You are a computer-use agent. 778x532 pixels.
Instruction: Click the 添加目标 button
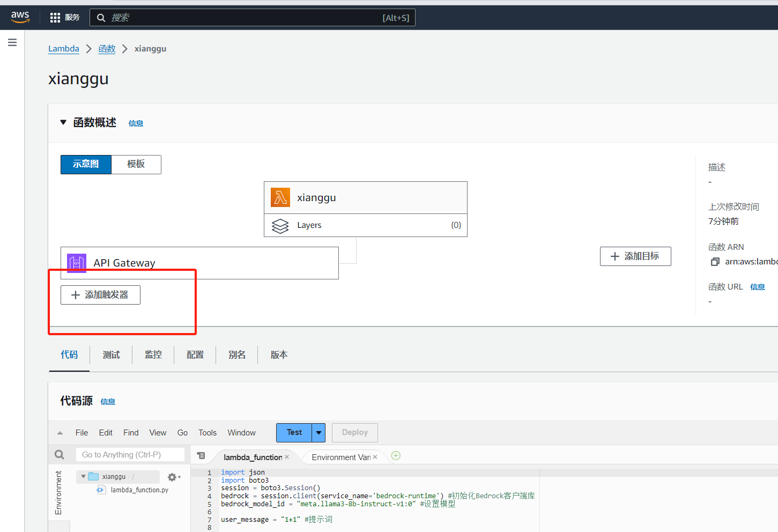coord(635,256)
